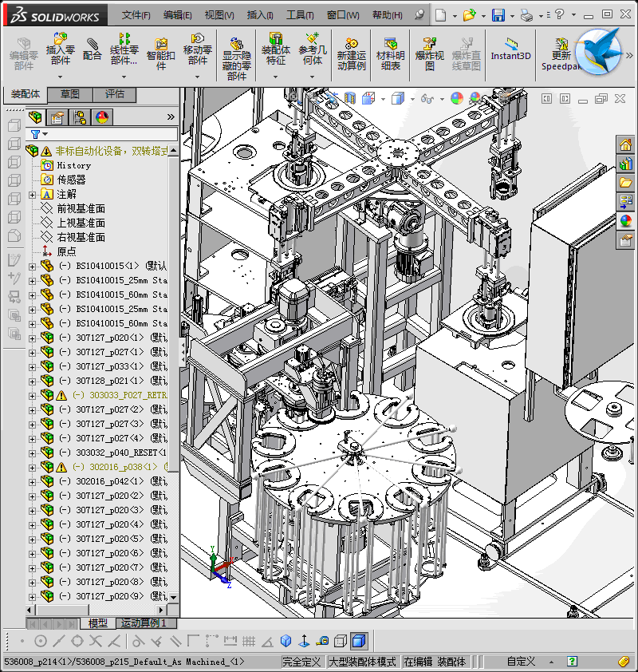Click the Edit Appearance color ball in viewport
The width and height of the screenshot is (638, 672).
pyautogui.click(x=457, y=99)
